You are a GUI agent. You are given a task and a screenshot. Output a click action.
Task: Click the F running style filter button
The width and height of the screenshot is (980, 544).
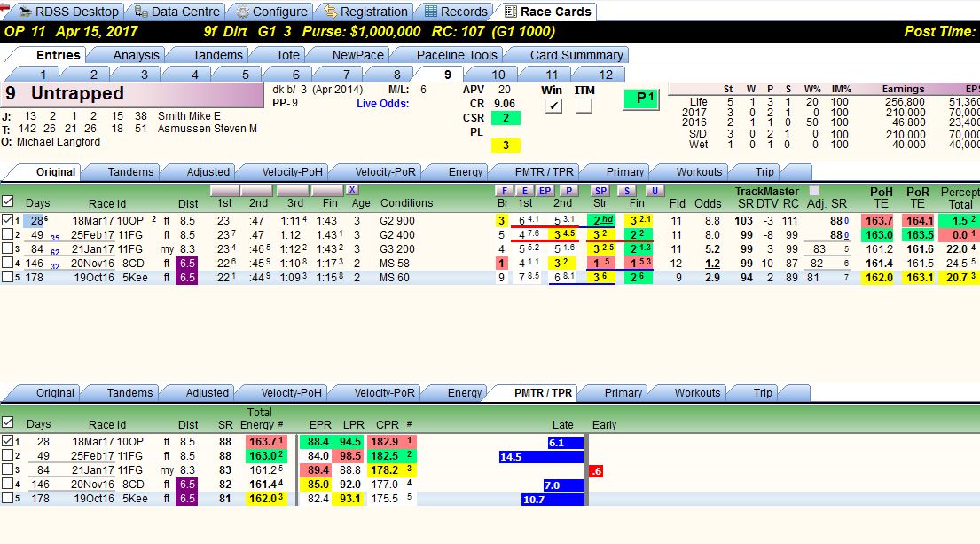click(x=505, y=191)
